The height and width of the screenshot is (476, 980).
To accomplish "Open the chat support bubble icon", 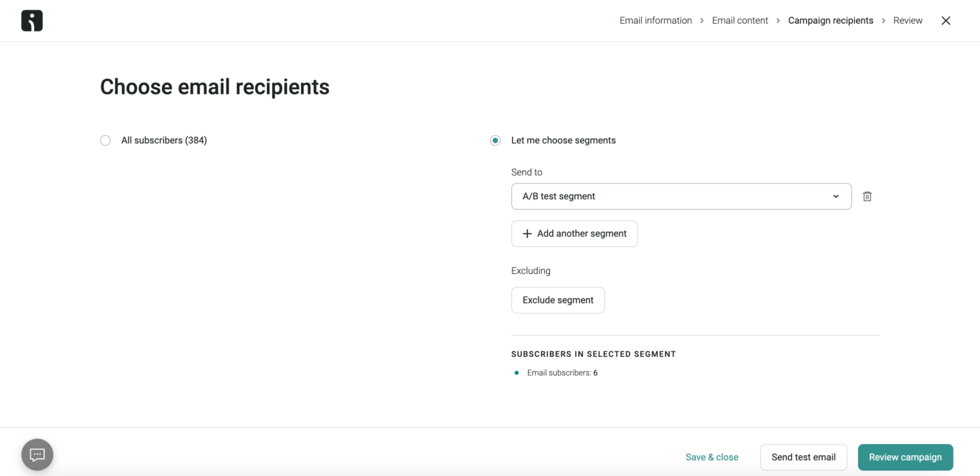I will pos(37,454).
